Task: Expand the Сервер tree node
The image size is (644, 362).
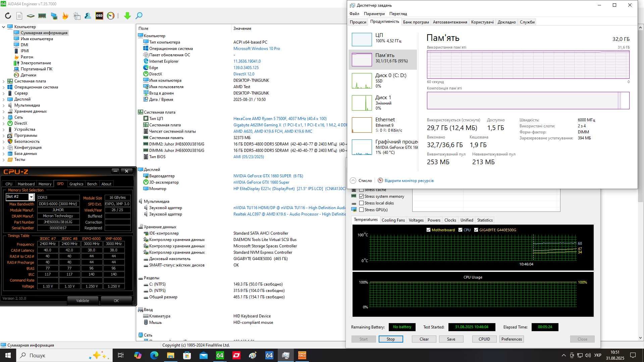Action: [4, 93]
